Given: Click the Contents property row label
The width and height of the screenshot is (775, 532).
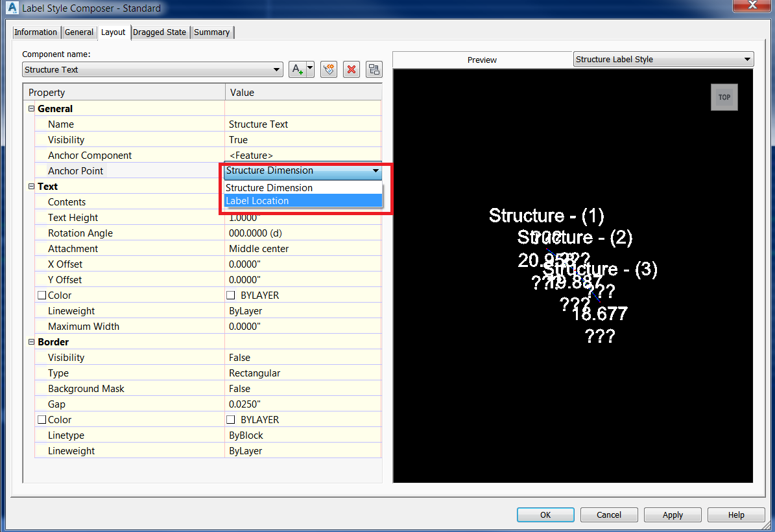Looking at the screenshot, I should [x=67, y=202].
